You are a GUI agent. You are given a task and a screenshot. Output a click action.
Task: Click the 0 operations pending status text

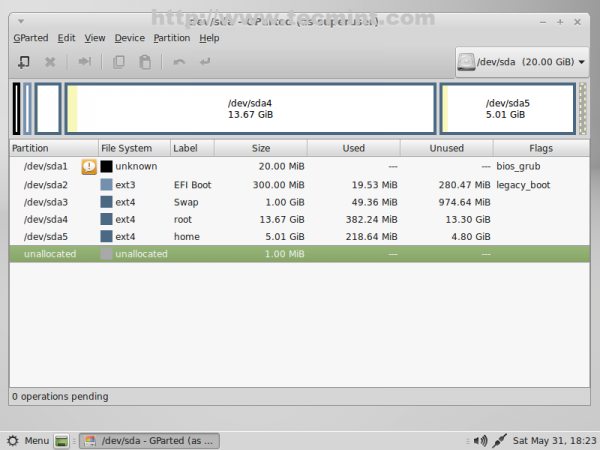click(60, 396)
